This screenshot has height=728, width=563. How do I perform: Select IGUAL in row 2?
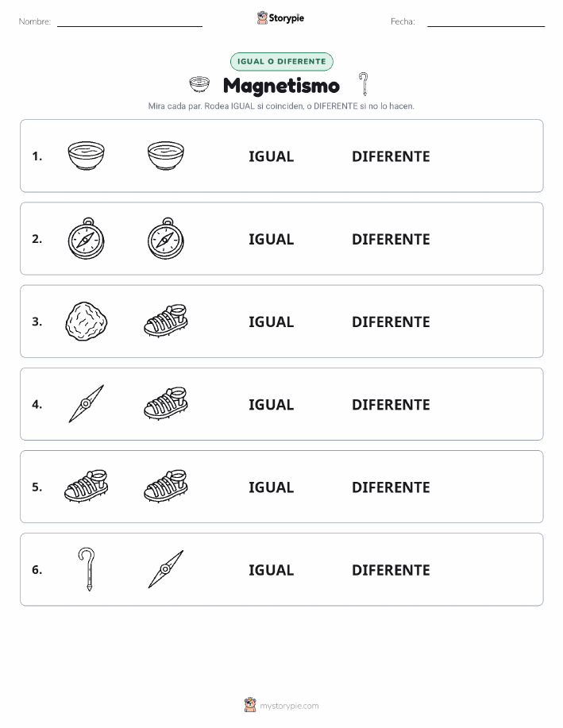[272, 239]
